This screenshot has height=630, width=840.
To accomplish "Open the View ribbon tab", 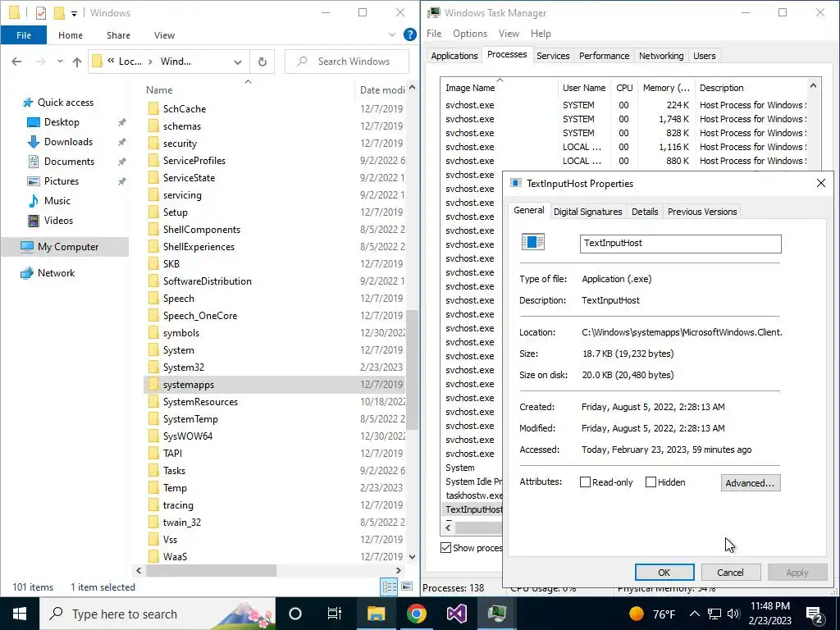I will [x=164, y=35].
